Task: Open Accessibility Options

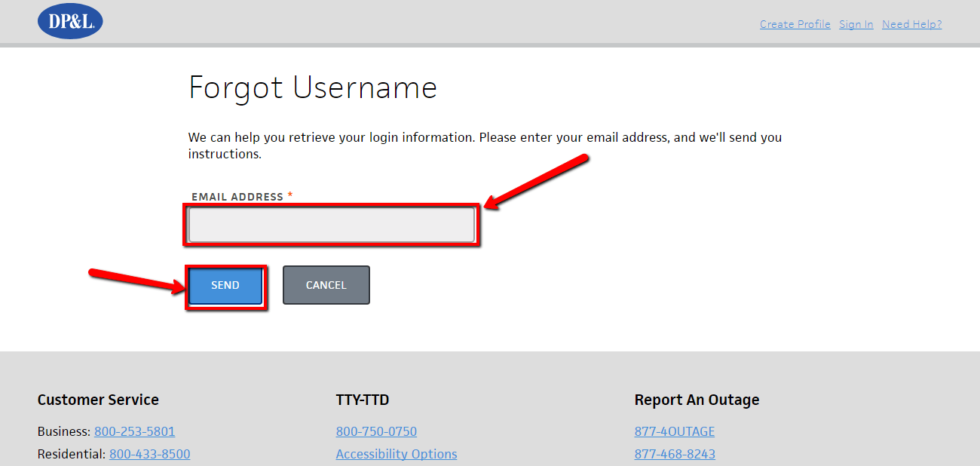Action: (396, 454)
